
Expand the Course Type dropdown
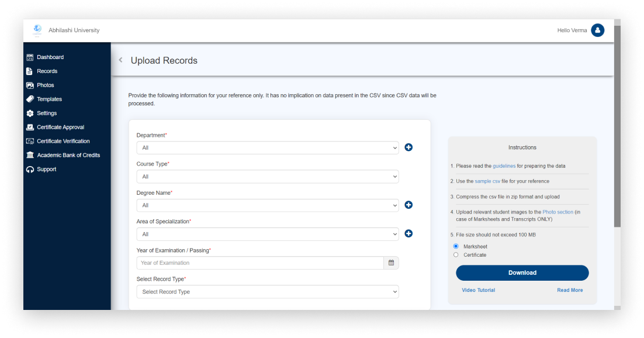point(267,176)
